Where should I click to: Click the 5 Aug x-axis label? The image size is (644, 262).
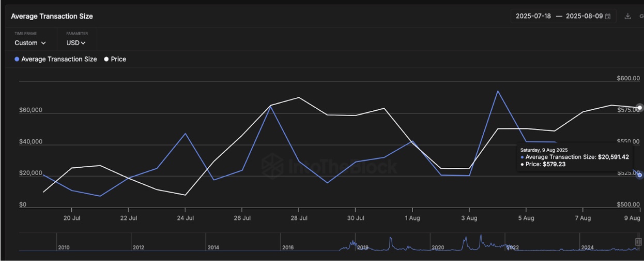pos(526,218)
